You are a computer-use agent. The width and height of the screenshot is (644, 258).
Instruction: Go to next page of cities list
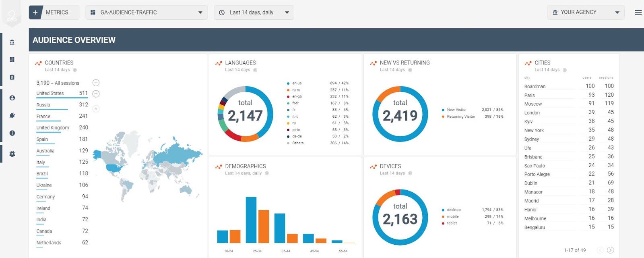pyautogui.click(x=611, y=250)
